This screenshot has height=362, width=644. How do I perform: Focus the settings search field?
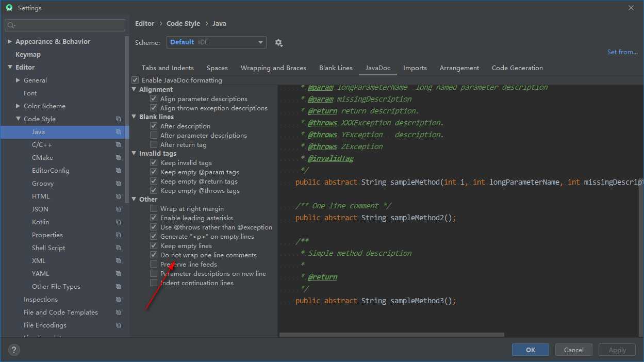tap(65, 25)
